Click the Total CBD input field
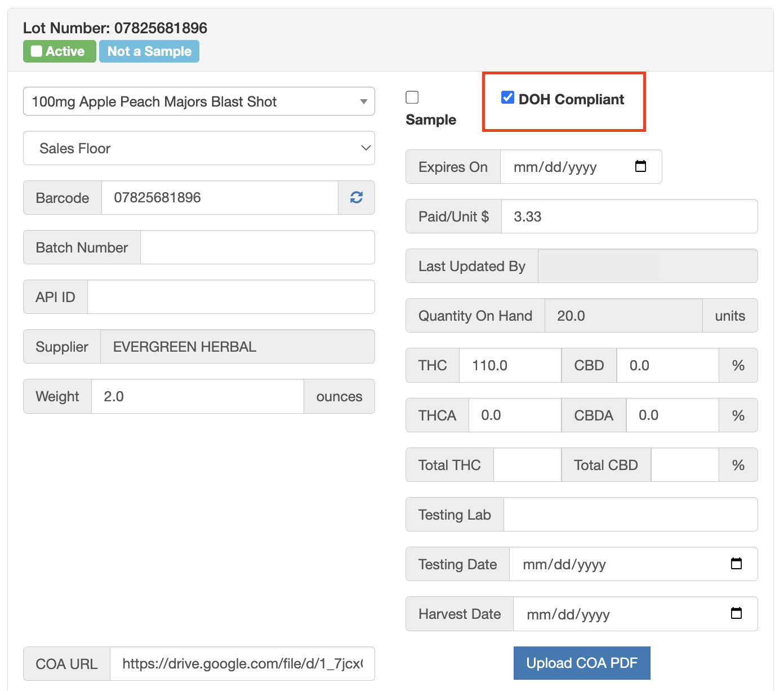Viewport: 784px width, 691px height. 685,464
